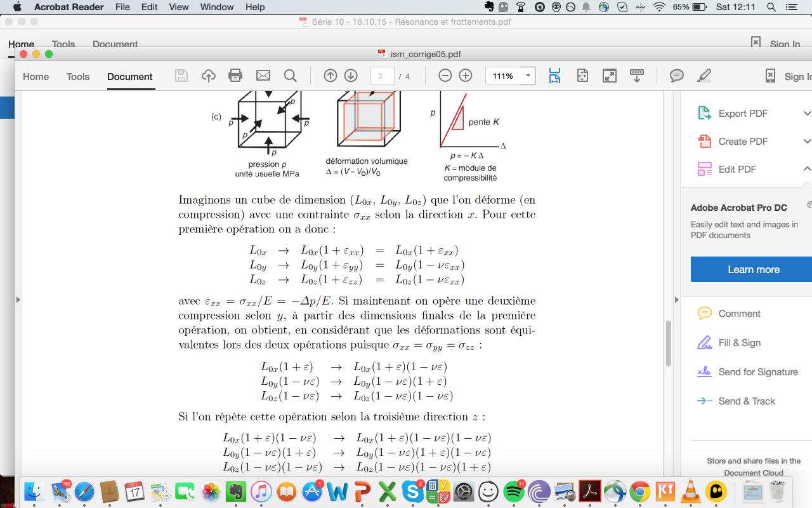The image size is (812, 508).
Task: Click the cloud upload icon in toolbar
Action: pyautogui.click(x=209, y=76)
